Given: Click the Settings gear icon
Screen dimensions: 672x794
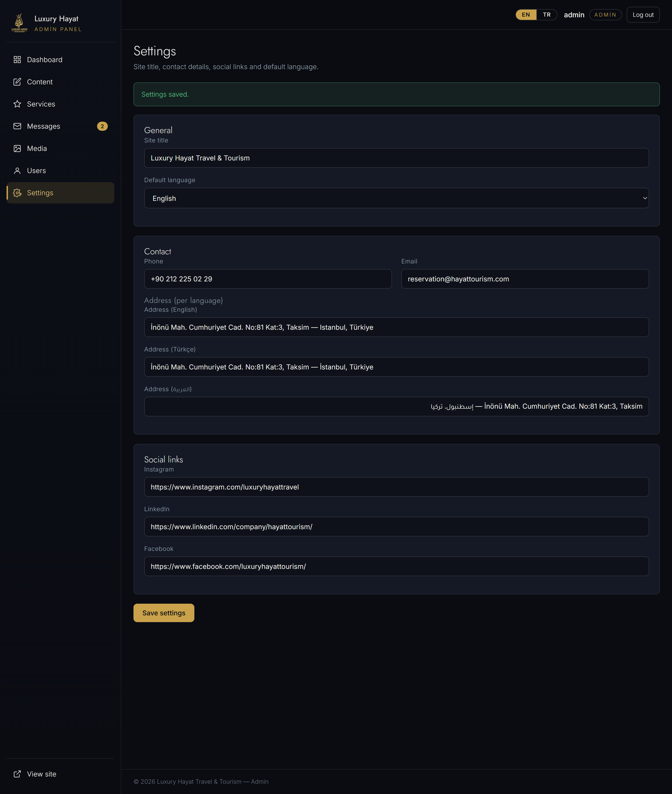Looking at the screenshot, I should (x=17, y=193).
